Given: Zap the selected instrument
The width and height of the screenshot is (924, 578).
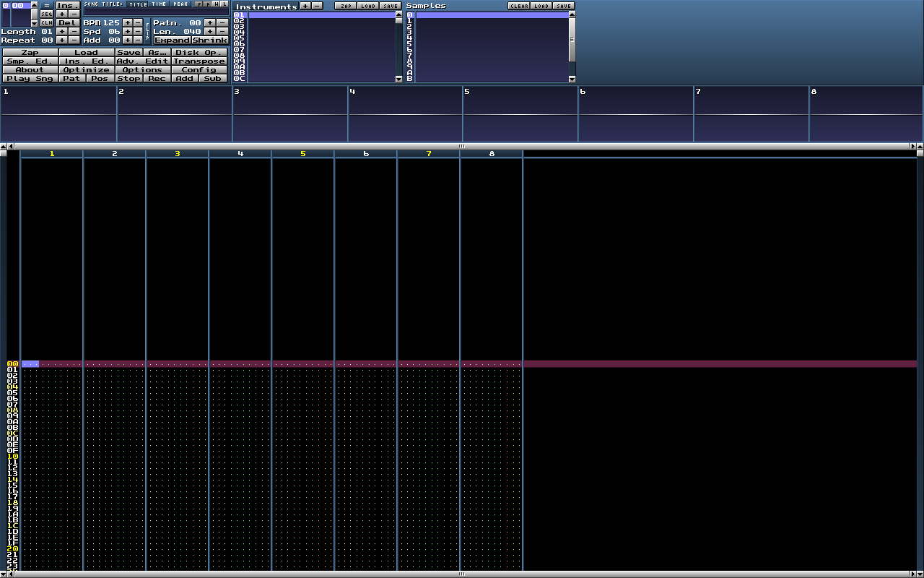Looking at the screenshot, I should tap(346, 6).
